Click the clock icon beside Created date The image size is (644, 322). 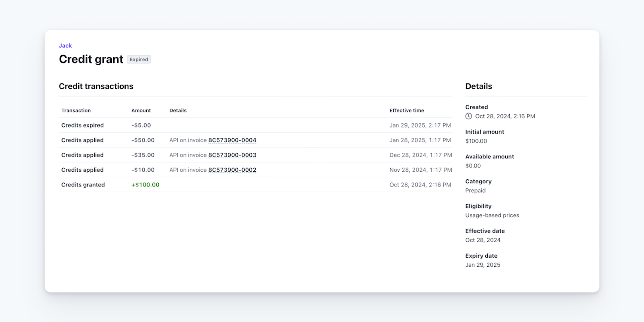click(469, 116)
